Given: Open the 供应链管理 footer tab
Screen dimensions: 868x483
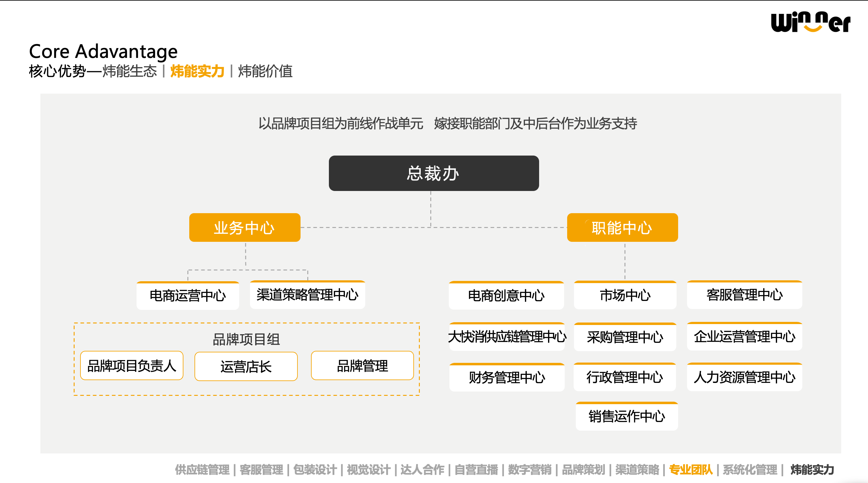Looking at the screenshot, I should [202, 469].
